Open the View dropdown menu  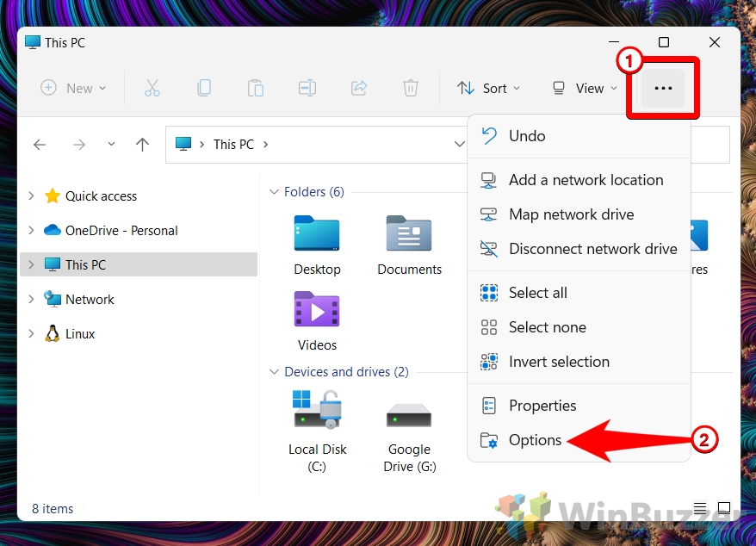coord(585,88)
